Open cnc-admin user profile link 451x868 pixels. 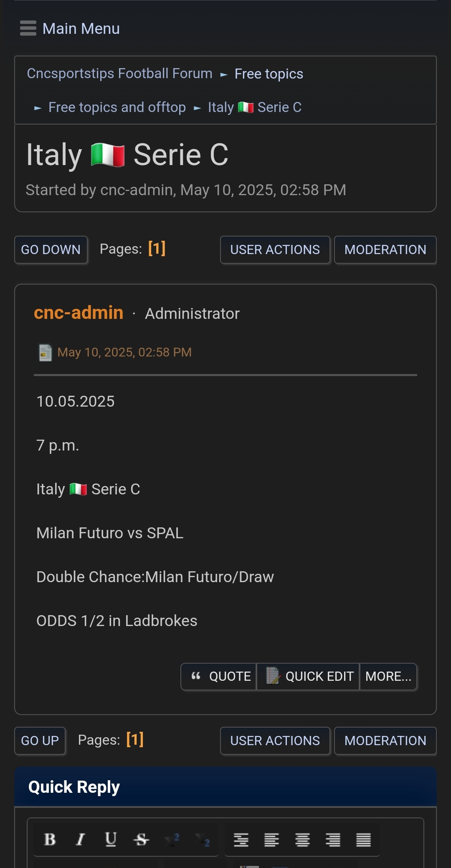click(79, 313)
